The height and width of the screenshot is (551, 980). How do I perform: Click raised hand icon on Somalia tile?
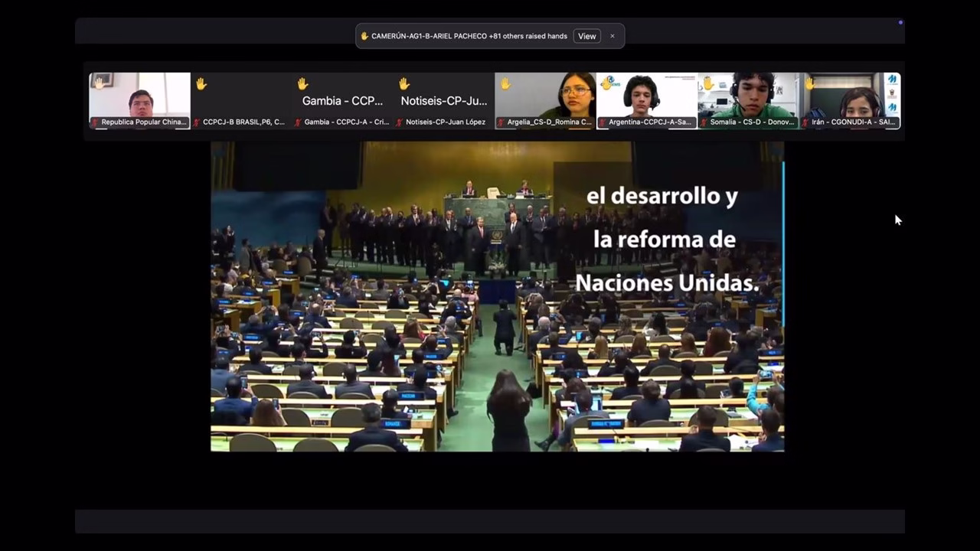tap(708, 83)
